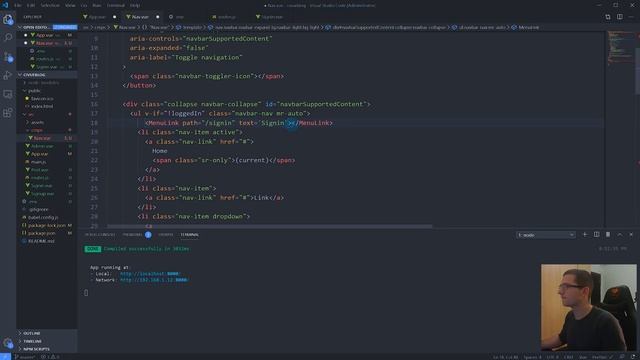640x360 pixels.
Task: Click Open Changes icon in editor toolbar
Action: click(x=608, y=17)
